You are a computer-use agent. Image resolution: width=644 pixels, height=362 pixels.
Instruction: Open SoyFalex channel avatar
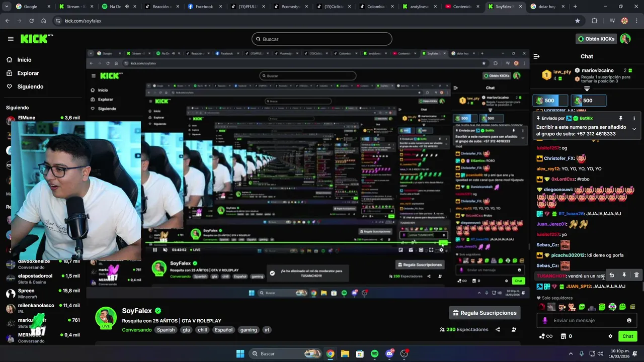tap(106, 318)
